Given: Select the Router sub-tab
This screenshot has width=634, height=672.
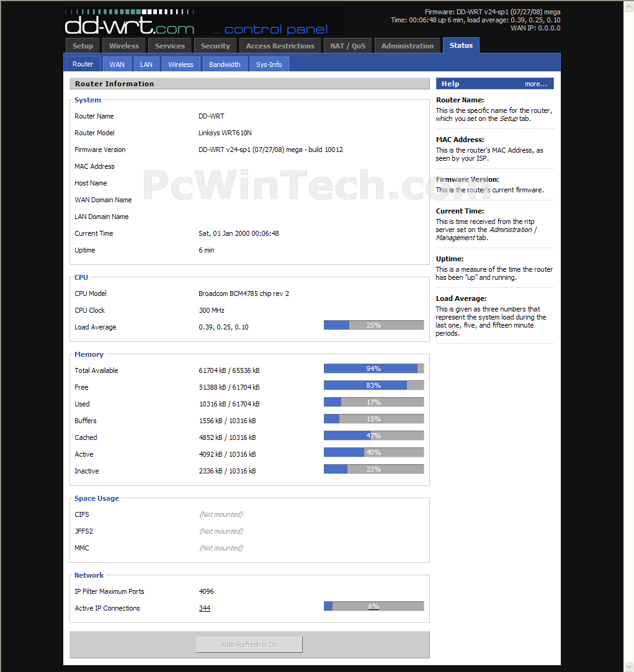Looking at the screenshot, I should click(x=83, y=64).
